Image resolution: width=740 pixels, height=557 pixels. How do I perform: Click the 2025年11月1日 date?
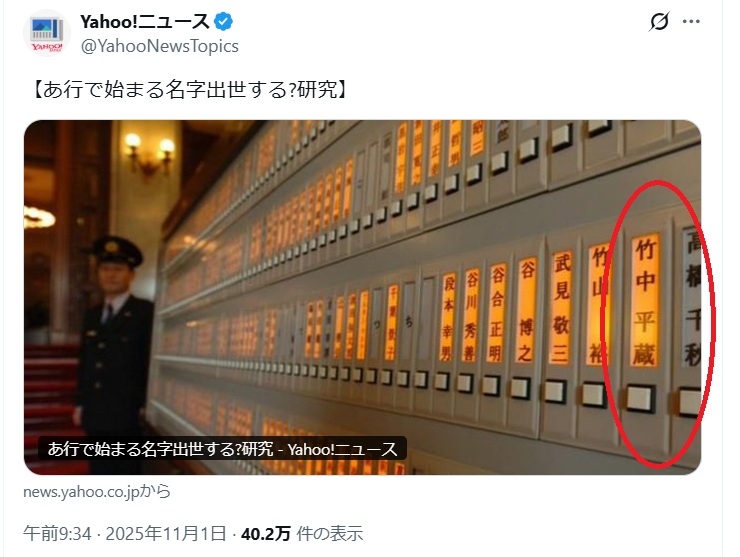pos(166,534)
